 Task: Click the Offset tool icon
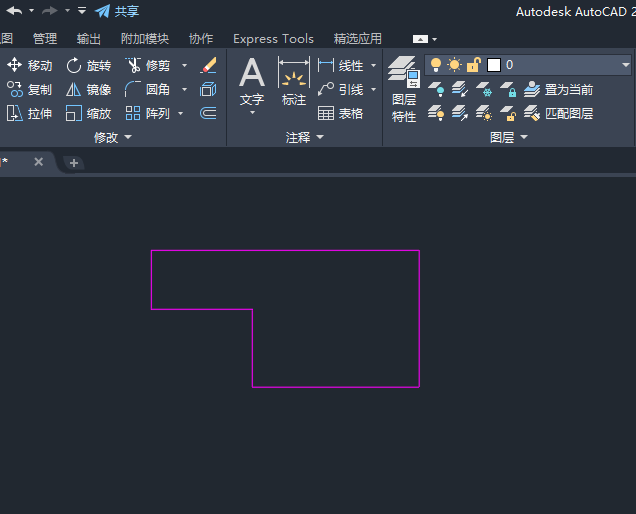[x=208, y=113]
